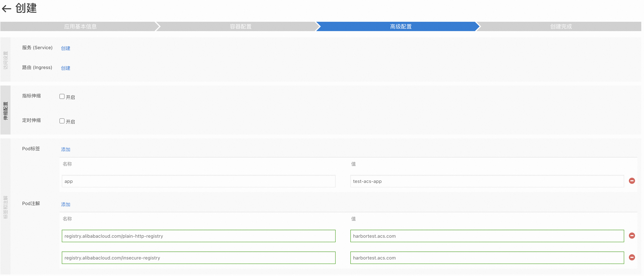Delete the plain-http-registry annotation row
The height and width of the screenshot is (276, 644).
pyautogui.click(x=632, y=236)
